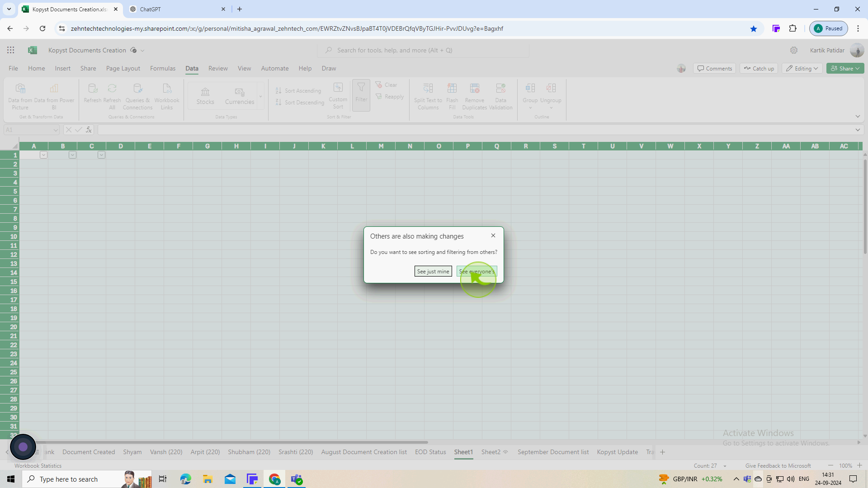Select column D header
Screen dimensions: 868x488
[121, 146]
